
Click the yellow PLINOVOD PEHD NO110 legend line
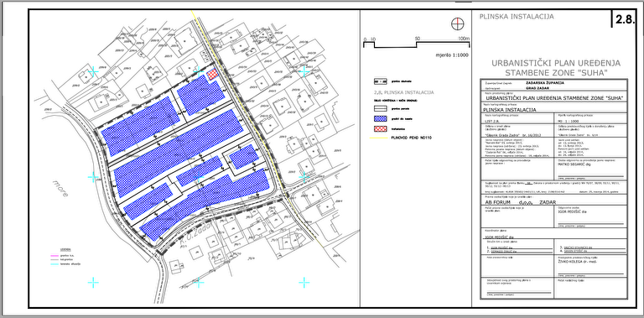click(379, 138)
